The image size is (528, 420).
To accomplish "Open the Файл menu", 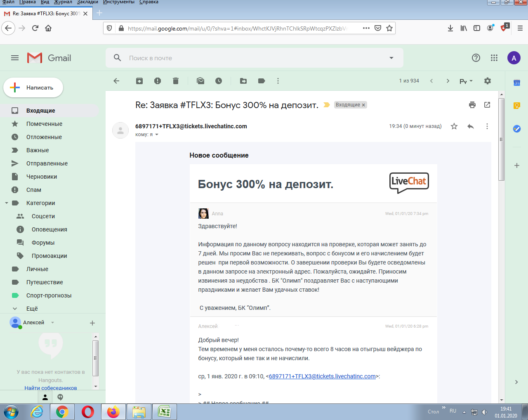I will [x=8, y=2].
